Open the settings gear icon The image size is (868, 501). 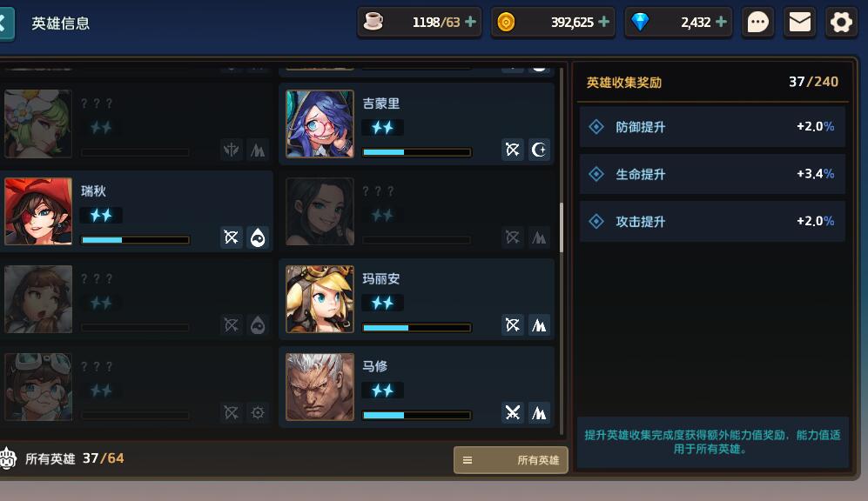tap(841, 23)
